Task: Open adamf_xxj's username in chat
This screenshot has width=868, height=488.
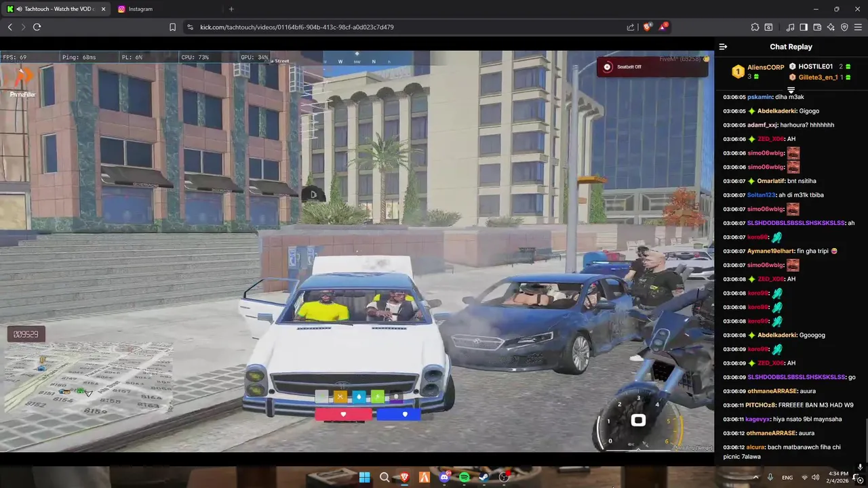Action: pos(762,125)
